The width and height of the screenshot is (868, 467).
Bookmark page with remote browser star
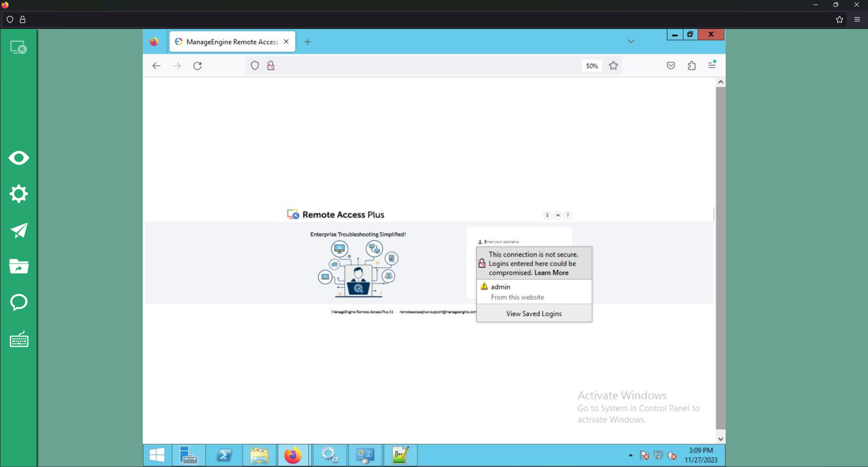613,66
